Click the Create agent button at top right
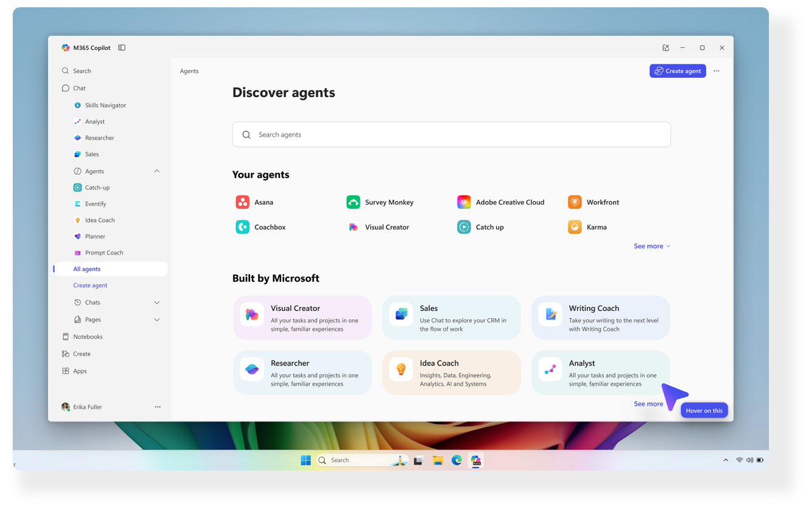Screen dimensions: 812x510 (677, 71)
